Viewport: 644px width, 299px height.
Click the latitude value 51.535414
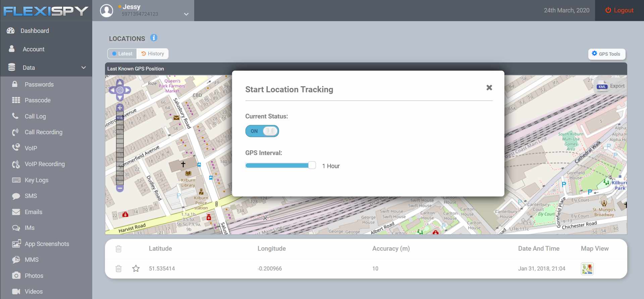click(162, 268)
